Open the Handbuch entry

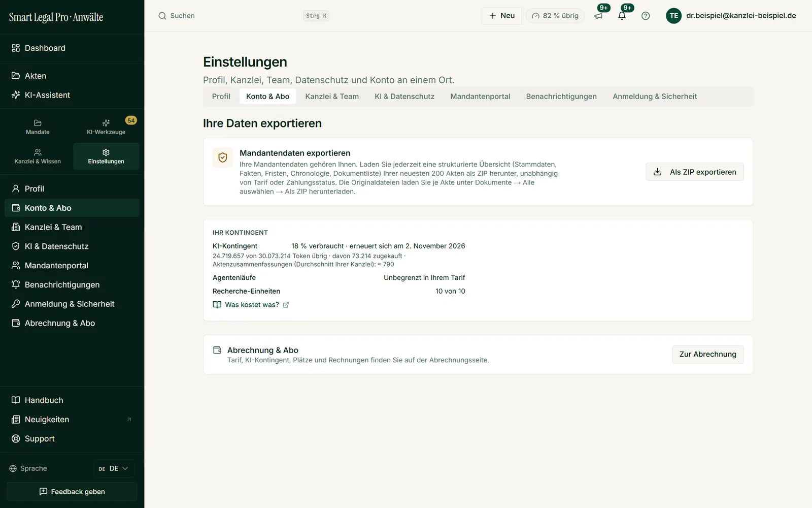tap(72, 400)
